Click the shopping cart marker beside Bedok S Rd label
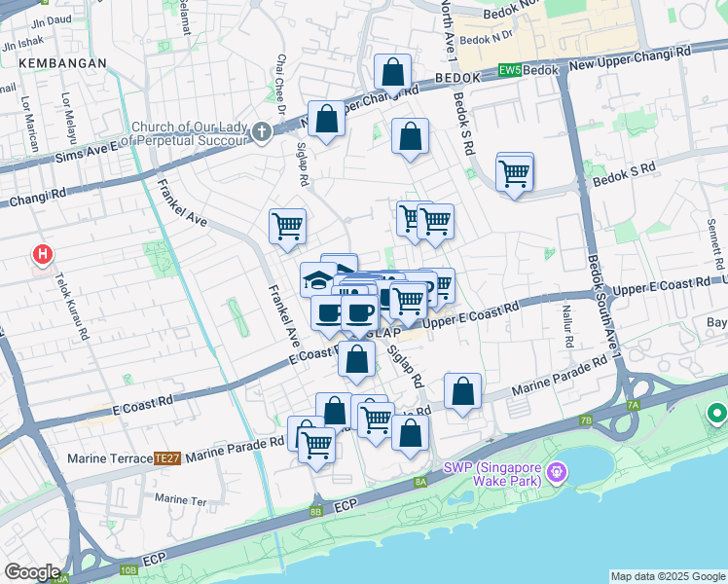The width and height of the screenshot is (728, 584). [x=514, y=175]
